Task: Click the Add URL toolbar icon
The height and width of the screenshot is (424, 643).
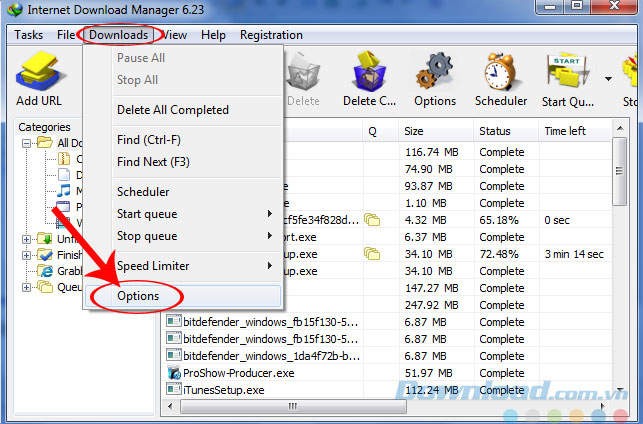Action: [39, 71]
